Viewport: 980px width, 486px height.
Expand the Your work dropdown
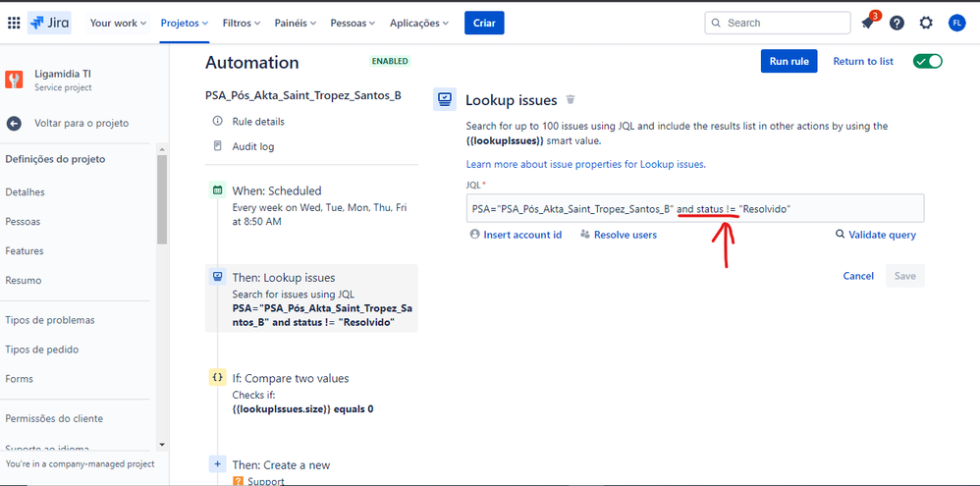tap(118, 24)
